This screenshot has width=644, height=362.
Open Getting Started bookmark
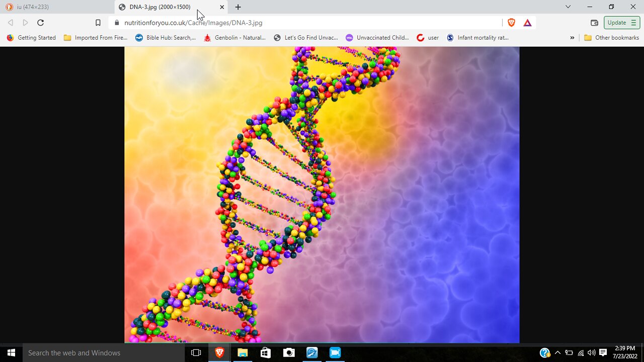(x=31, y=38)
